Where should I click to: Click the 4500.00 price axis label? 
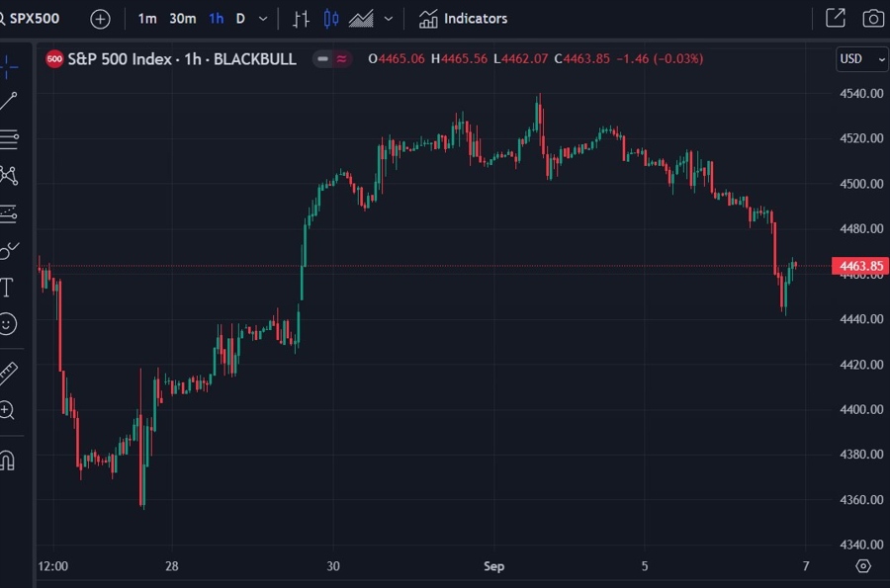click(x=861, y=184)
